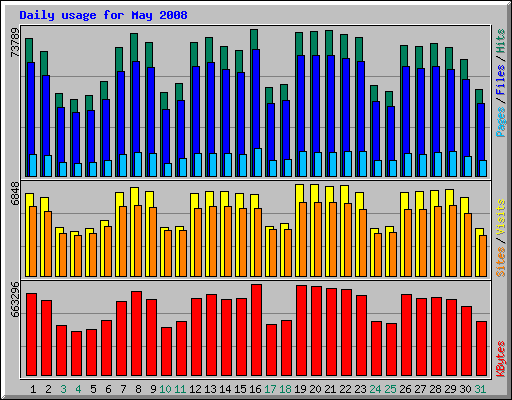Image resolution: width=512 pixels, height=400 pixels.
Task: Select green weekend day 31 label
Action: tap(480, 389)
